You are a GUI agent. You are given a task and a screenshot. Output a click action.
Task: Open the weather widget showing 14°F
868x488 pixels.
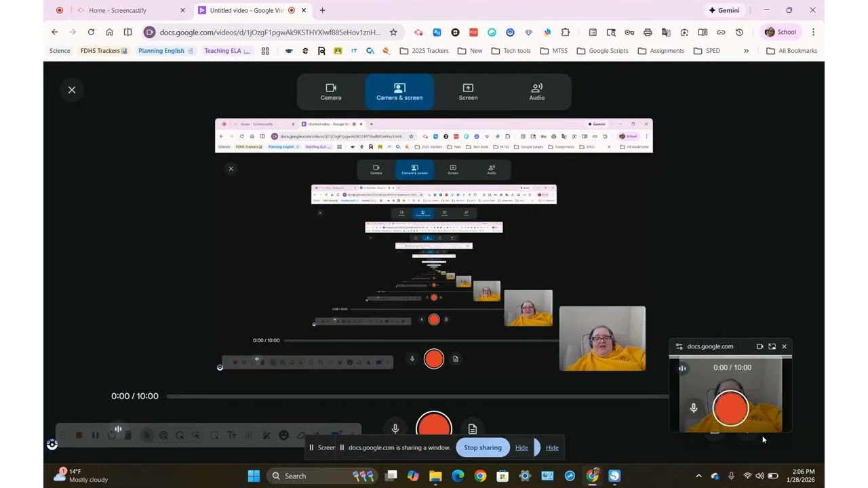tap(81, 475)
